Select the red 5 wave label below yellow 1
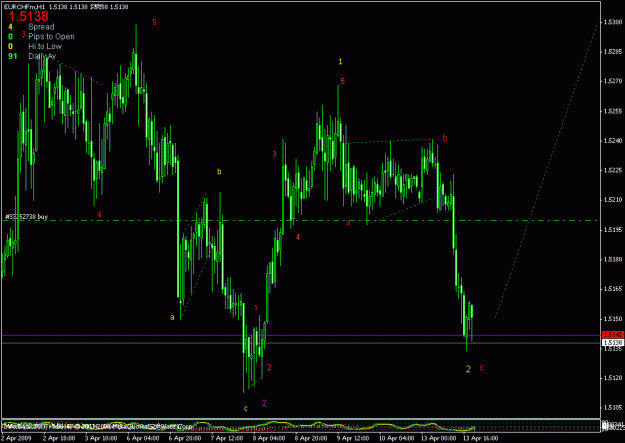Image resolution: width=625 pixels, height=443 pixels. pyautogui.click(x=343, y=81)
